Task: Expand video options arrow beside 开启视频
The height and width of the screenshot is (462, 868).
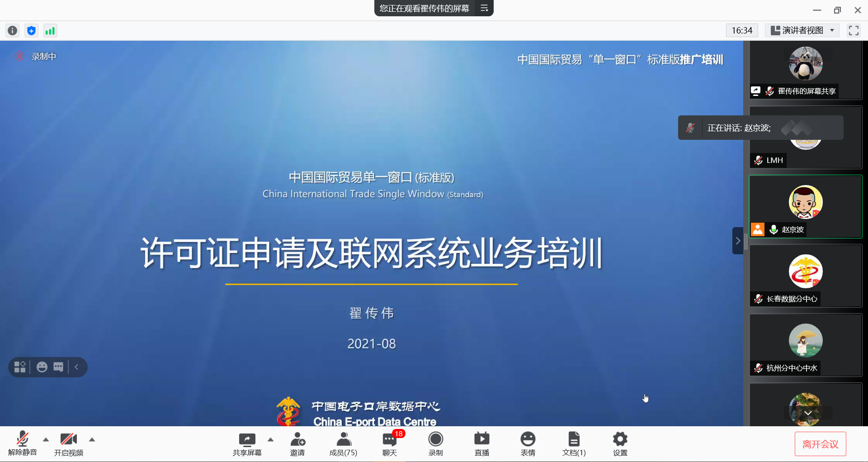Action: coord(92,439)
